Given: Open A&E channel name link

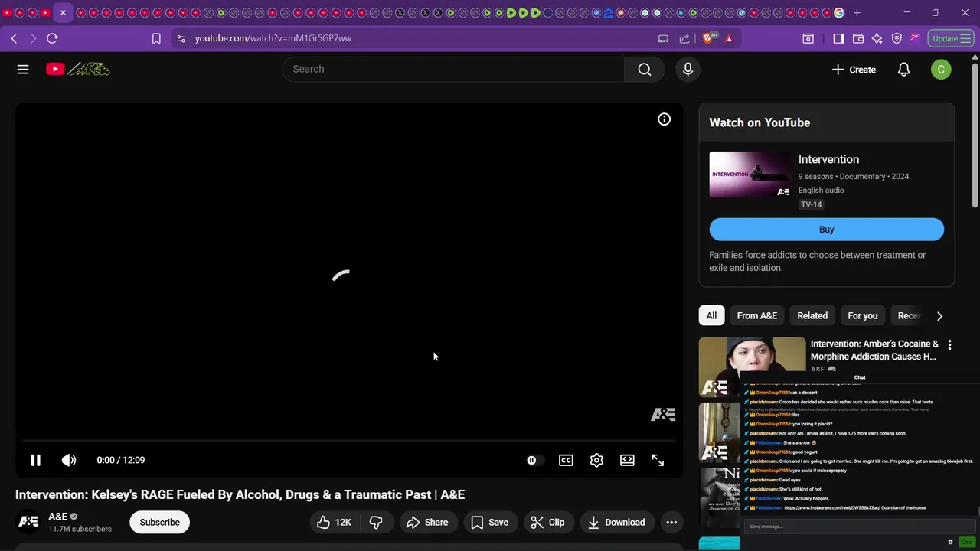Looking at the screenshot, I should (x=58, y=517).
